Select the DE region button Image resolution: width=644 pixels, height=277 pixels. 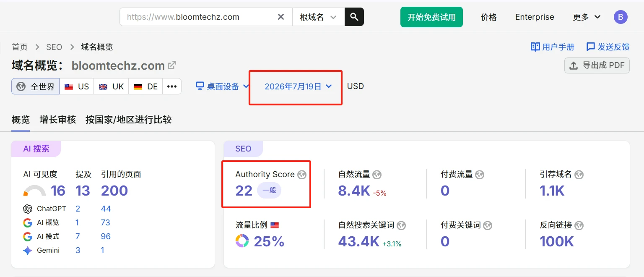(145, 86)
